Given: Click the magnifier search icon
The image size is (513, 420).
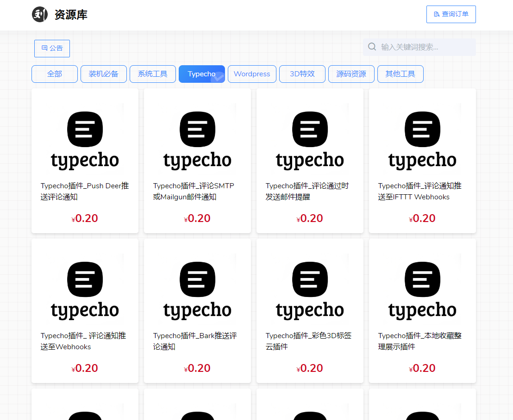Looking at the screenshot, I should pyautogui.click(x=372, y=47).
